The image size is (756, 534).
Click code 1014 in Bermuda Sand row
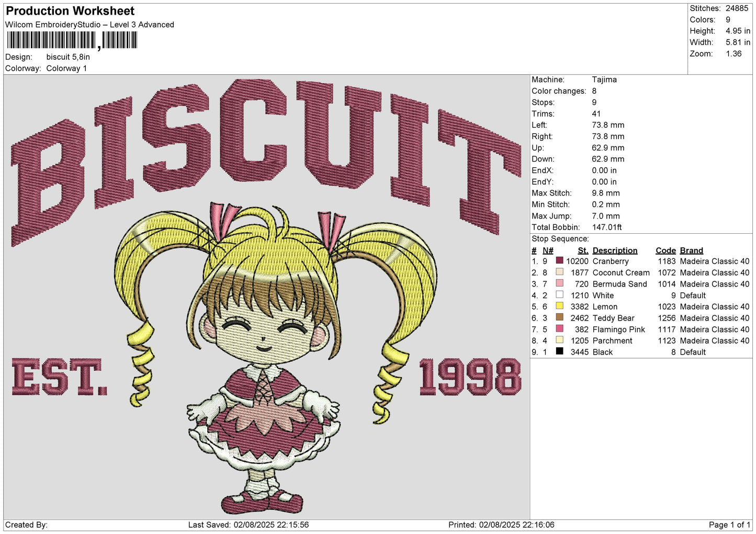tap(667, 284)
